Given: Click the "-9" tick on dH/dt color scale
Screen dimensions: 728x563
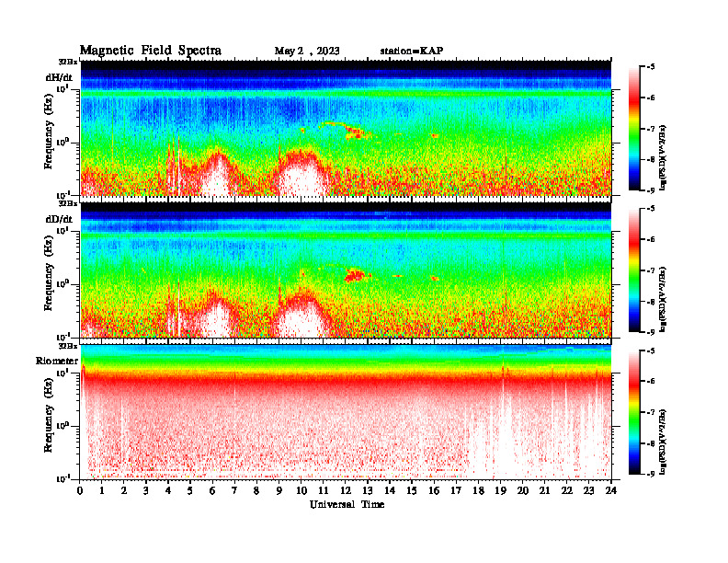Looking at the screenshot, I should (652, 190).
